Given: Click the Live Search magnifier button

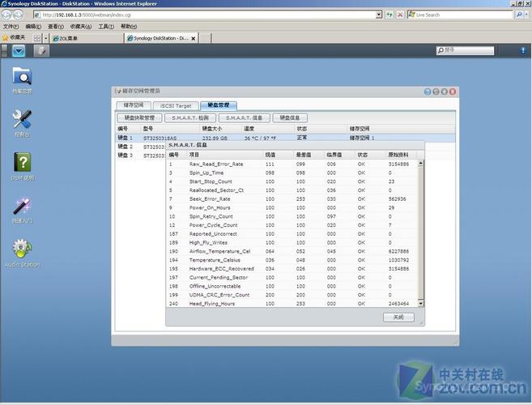Looking at the screenshot, I should 519,15.
